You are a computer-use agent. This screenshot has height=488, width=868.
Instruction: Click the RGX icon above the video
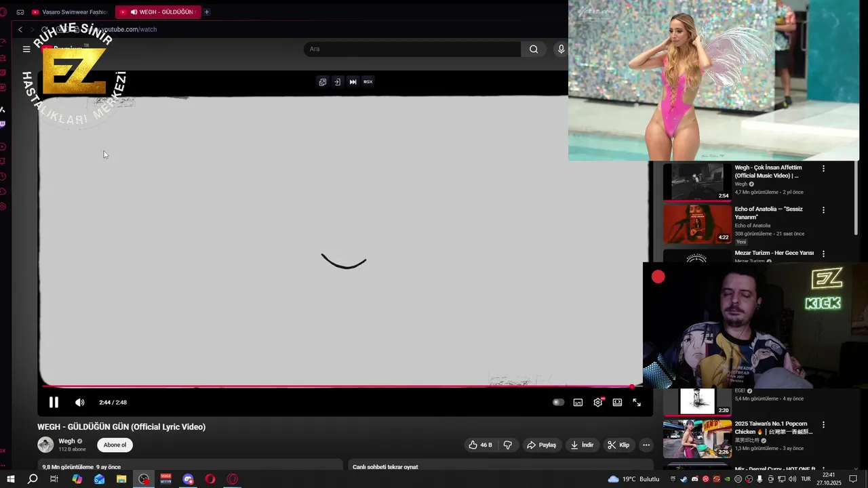(x=368, y=82)
